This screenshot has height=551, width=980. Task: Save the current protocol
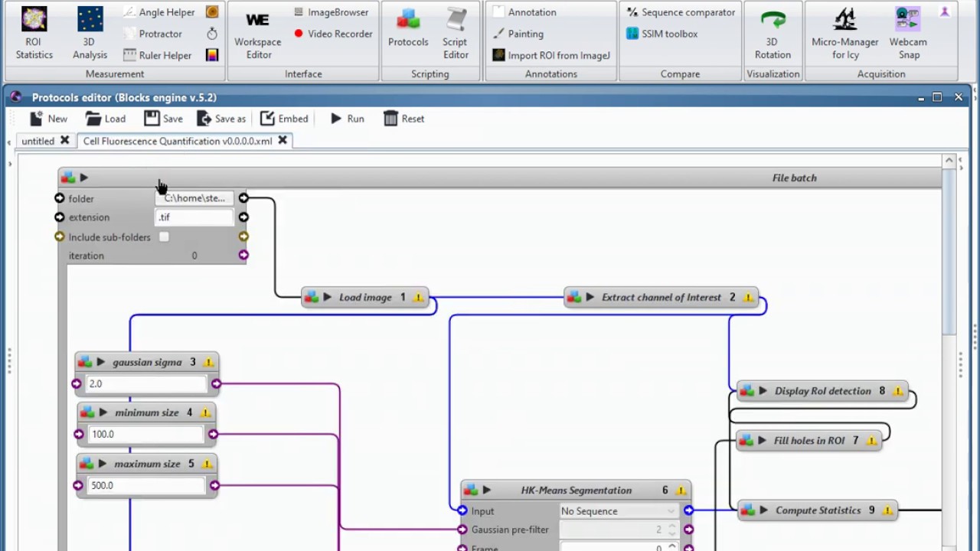(163, 119)
